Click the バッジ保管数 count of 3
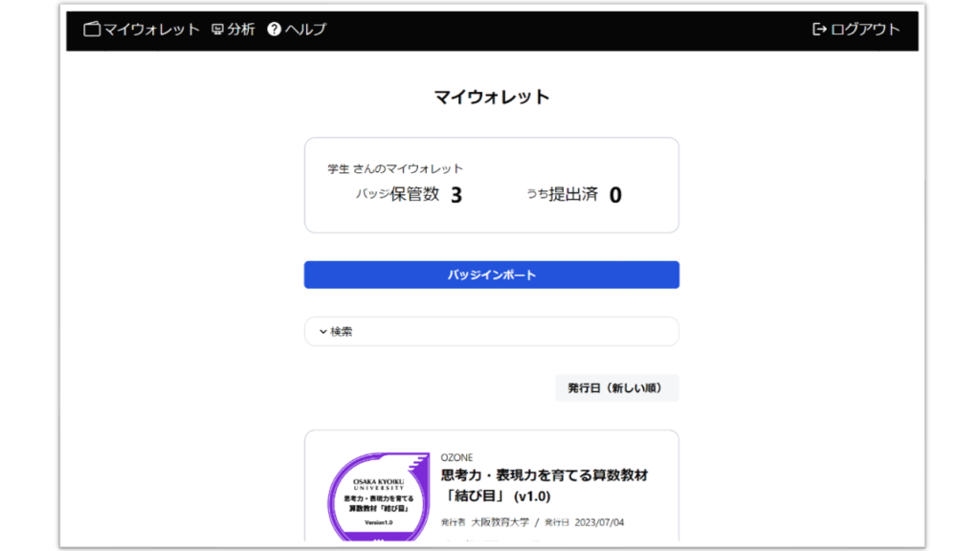The height and width of the screenshot is (551, 980). tap(457, 195)
